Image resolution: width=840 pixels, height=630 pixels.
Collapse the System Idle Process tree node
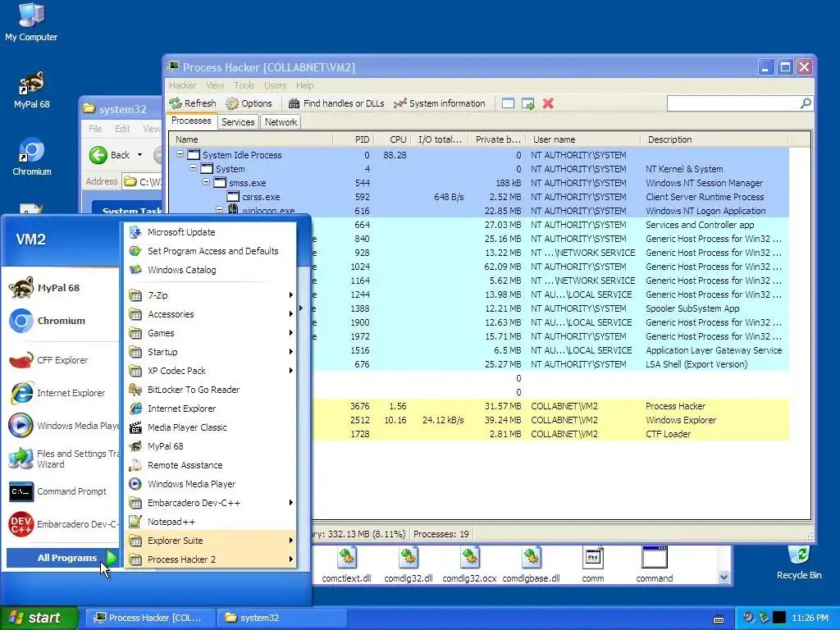pyautogui.click(x=180, y=154)
